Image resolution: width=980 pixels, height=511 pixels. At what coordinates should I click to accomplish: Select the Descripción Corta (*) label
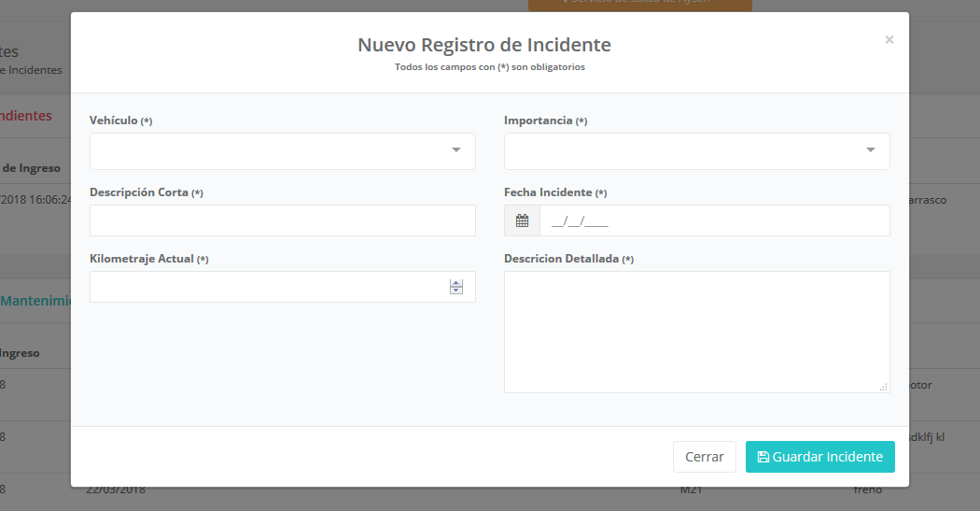click(x=146, y=192)
